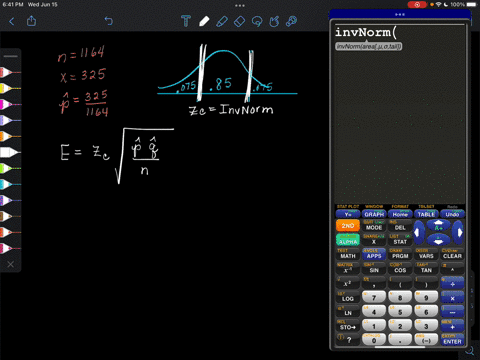Tap the decimal point key
Viewport: 480px width, 360px height.
click(x=400, y=340)
